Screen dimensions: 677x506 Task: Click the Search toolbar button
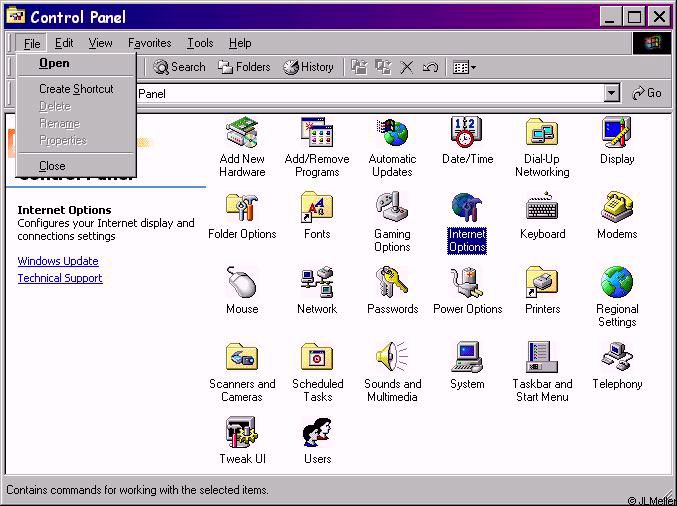pyautogui.click(x=179, y=67)
